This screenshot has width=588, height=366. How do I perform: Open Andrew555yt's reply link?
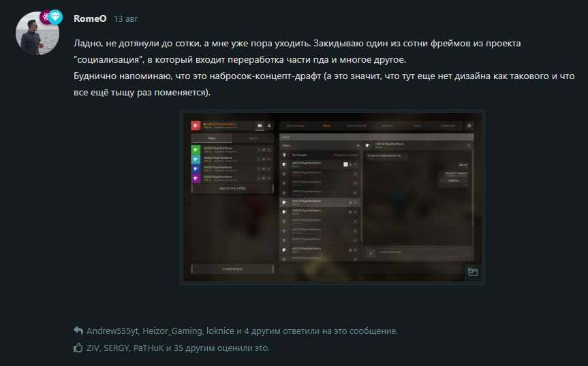point(112,331)
